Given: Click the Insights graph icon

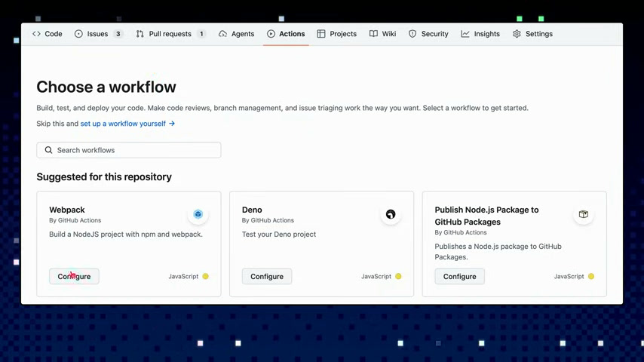Looking at the screenshot, I should tap(465, 34).
